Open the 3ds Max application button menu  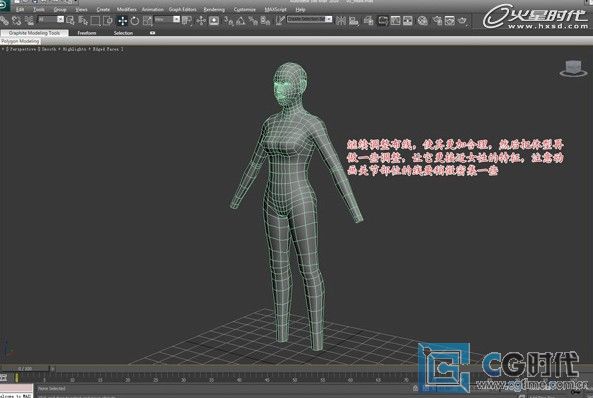5,5
